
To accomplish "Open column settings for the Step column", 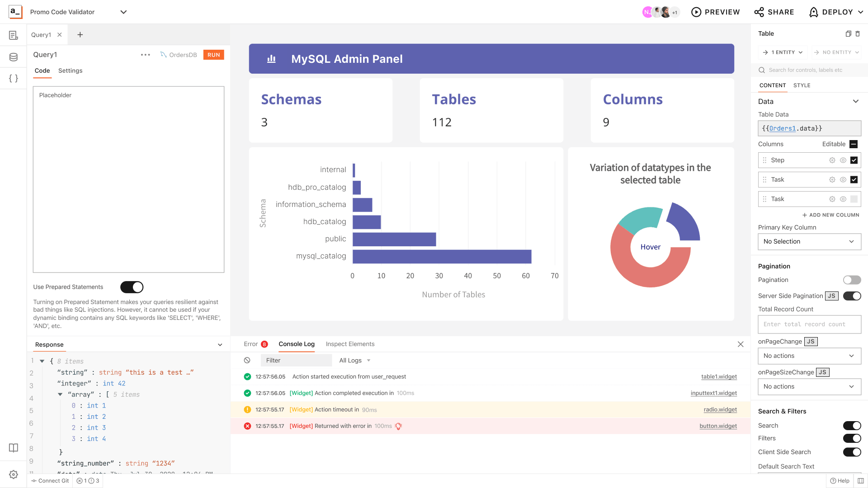I will (832, 160).
